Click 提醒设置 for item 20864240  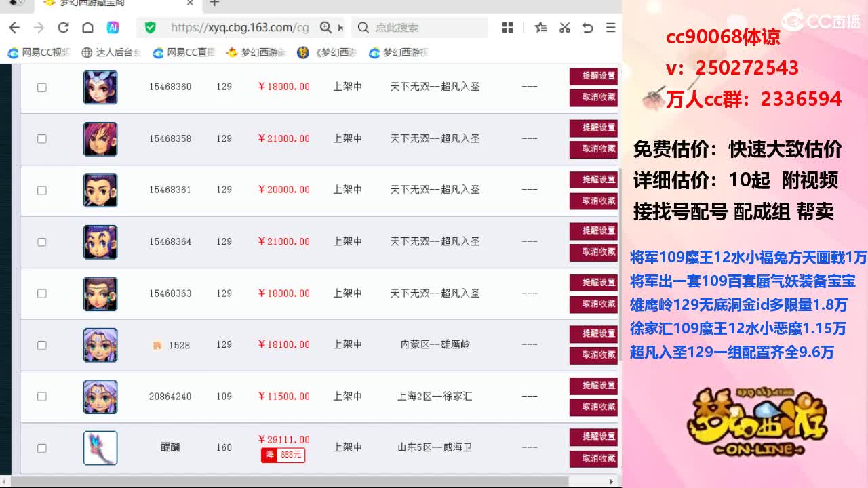594,386
